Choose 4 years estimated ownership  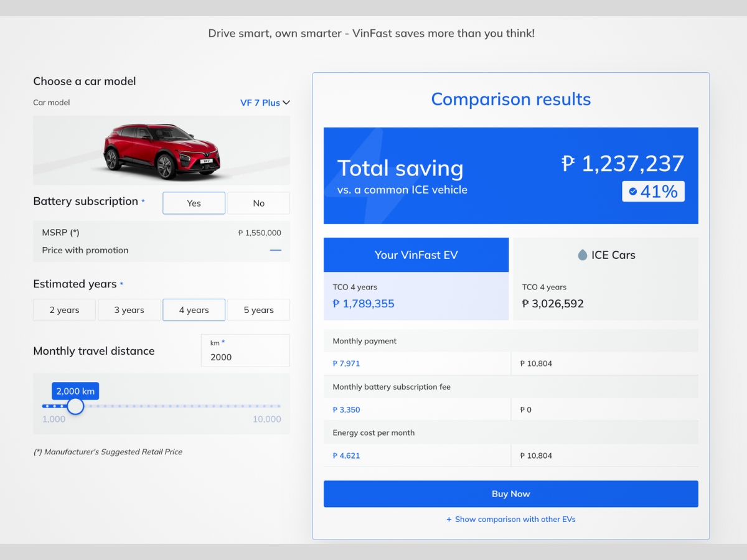(x=194, y=310)
